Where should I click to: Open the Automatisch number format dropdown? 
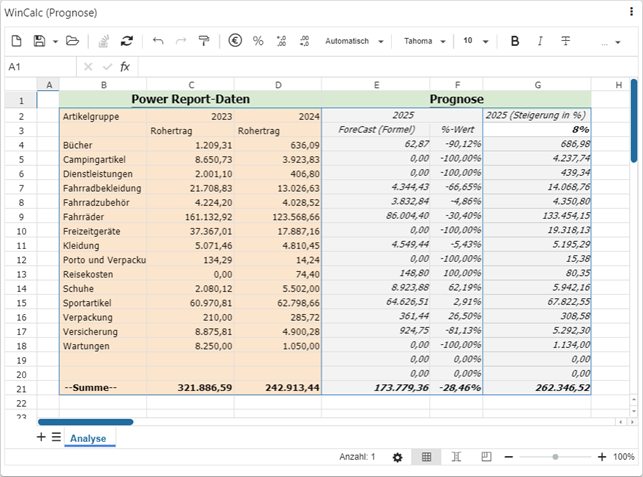point(354,41)
